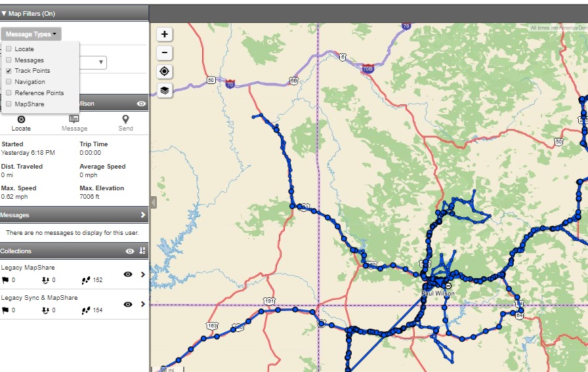Enable the MapShare checkbox

[9, 104]
